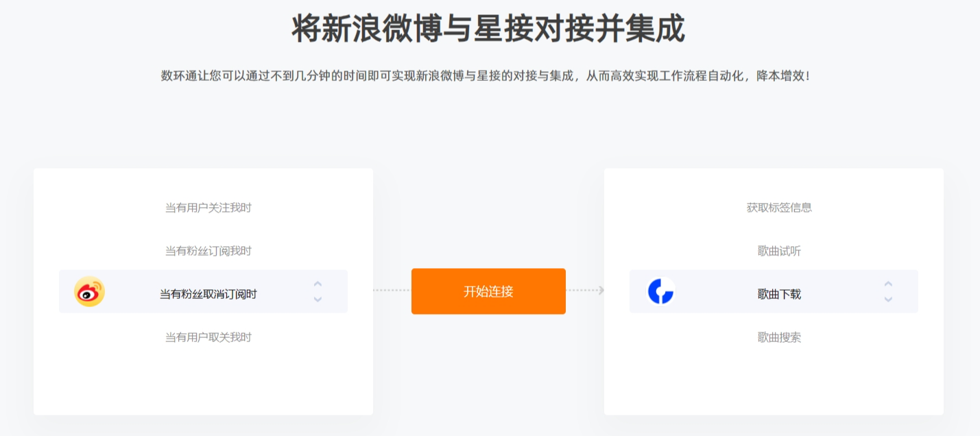Click the selected 歌曲下载 action row
This screenshot has height=436, width=980.
click(x=774, y=291)
